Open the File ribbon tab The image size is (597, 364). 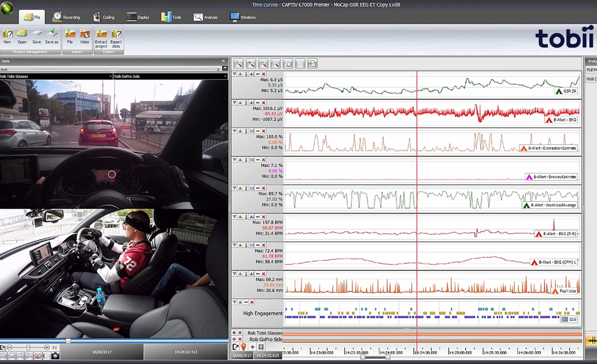coord(32,17)
